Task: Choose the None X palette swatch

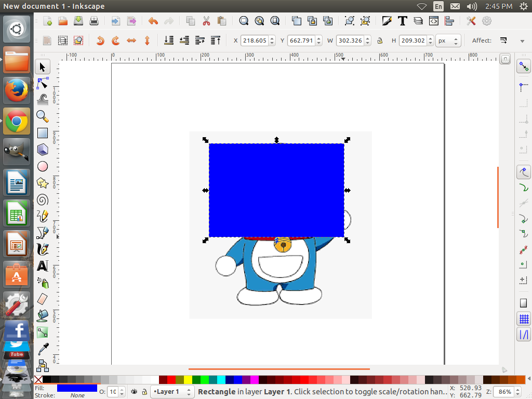Action: 38,379
